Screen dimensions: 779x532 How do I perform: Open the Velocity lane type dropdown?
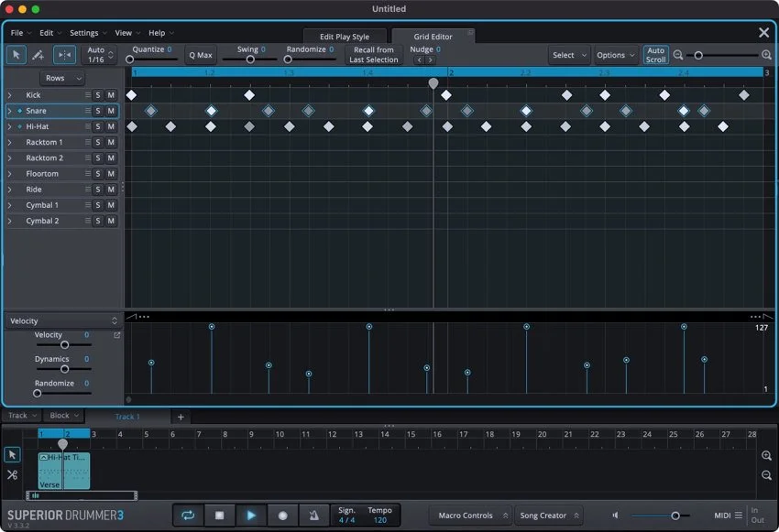click(x=63, y=320)
